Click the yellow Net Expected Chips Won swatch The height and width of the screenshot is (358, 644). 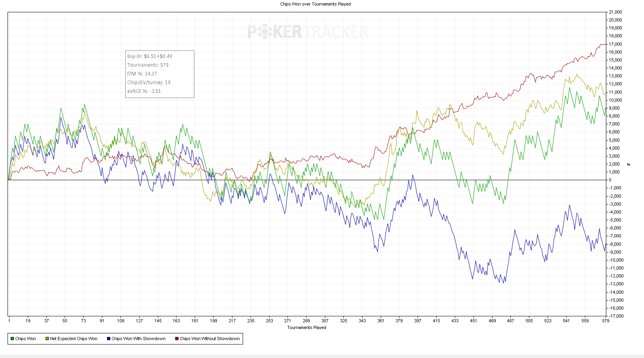click(x=47, y=339)
